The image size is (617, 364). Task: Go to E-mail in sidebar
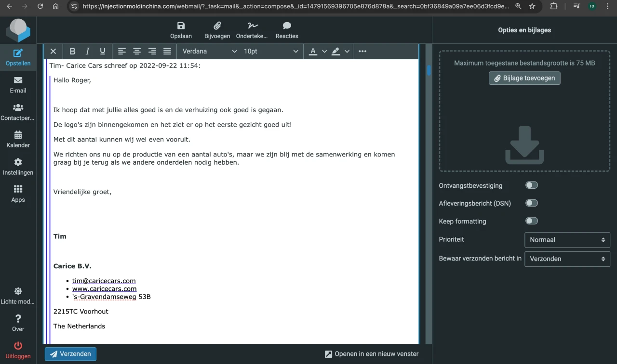(18, 85)
